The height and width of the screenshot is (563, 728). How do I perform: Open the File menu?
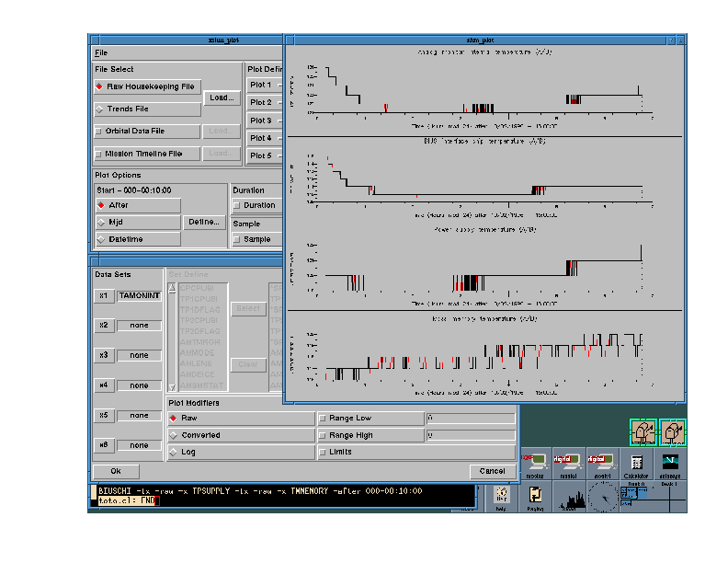pos(101,53)
